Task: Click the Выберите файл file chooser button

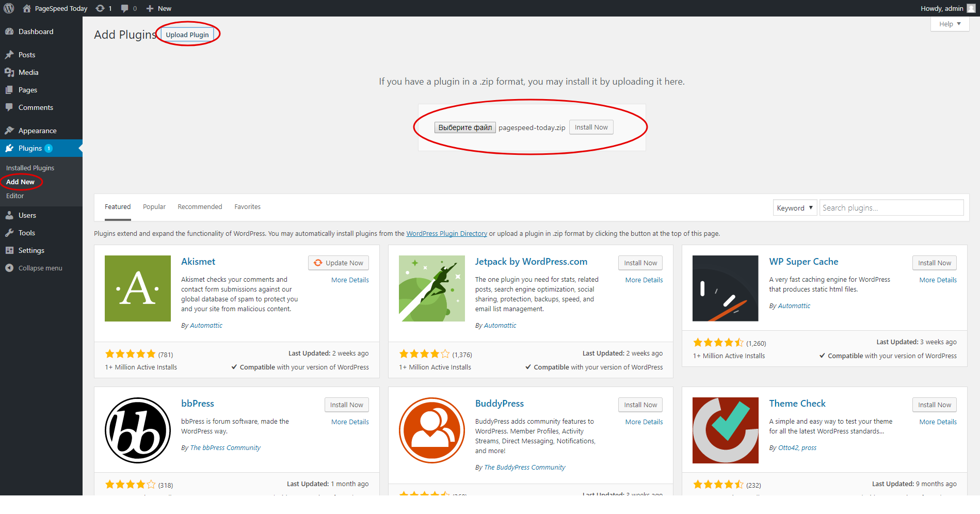Action: [x=465, y=127]
